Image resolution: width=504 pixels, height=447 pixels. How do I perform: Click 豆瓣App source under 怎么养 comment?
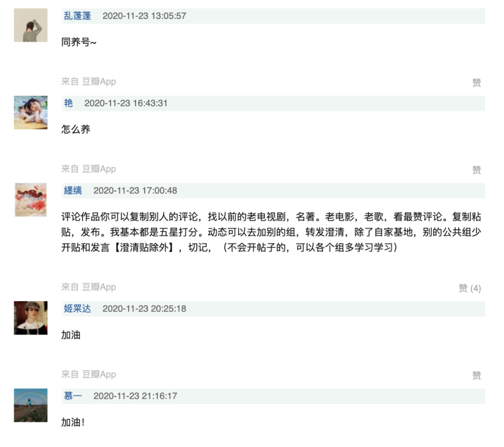(x=98, y=169)
